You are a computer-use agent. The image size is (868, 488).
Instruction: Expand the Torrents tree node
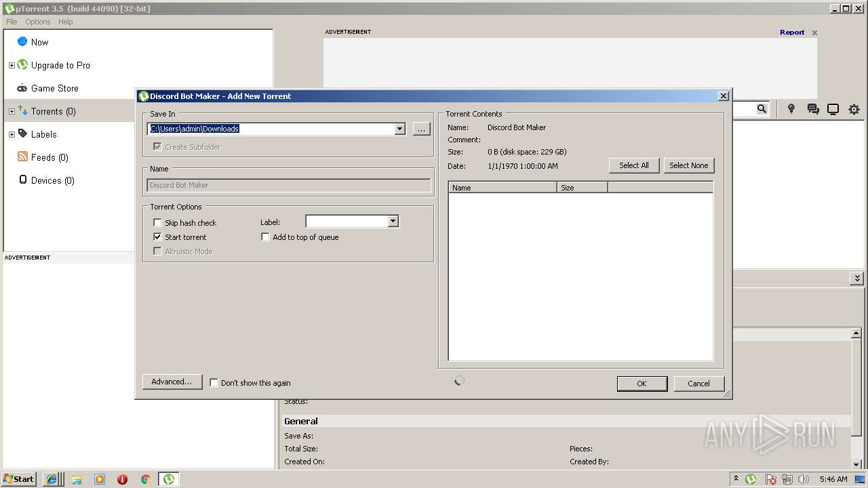(x=12, y=111)
